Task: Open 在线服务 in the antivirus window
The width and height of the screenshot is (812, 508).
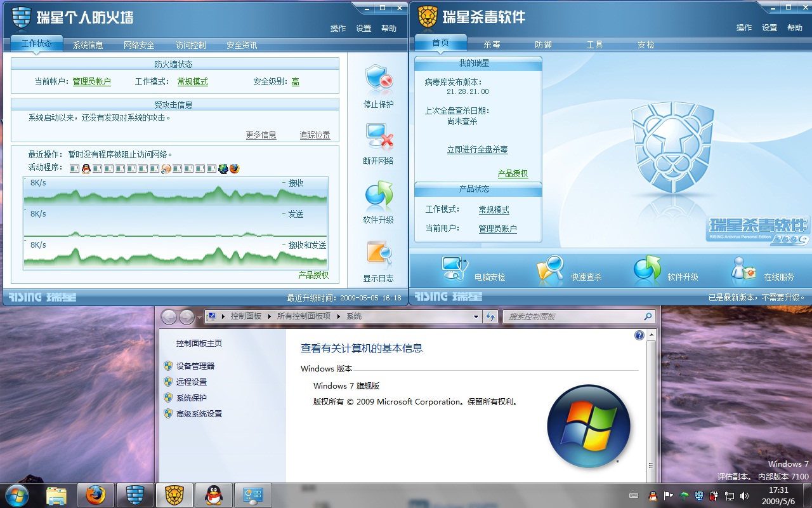Action: tap(743, 269)
